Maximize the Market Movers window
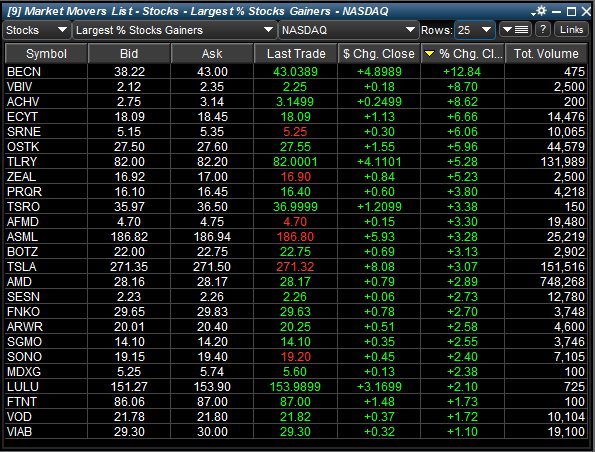 571,12
